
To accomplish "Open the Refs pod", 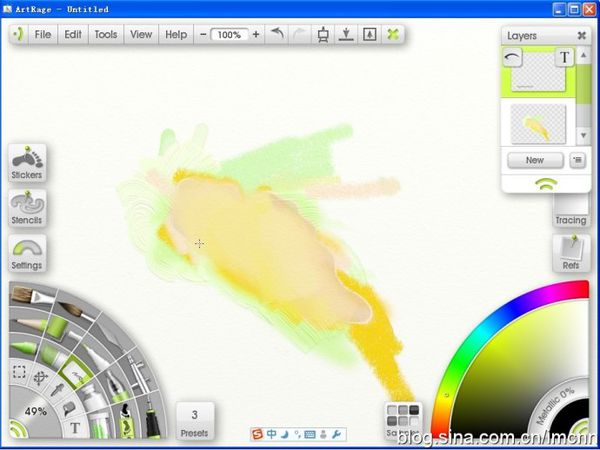I will (x=571, y=253).
